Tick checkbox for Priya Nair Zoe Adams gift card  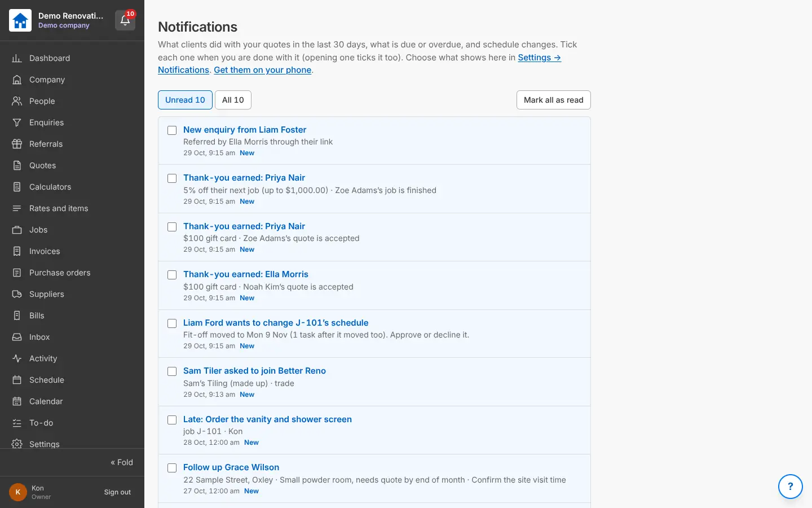pyautogui.click(x=172, y=227)
